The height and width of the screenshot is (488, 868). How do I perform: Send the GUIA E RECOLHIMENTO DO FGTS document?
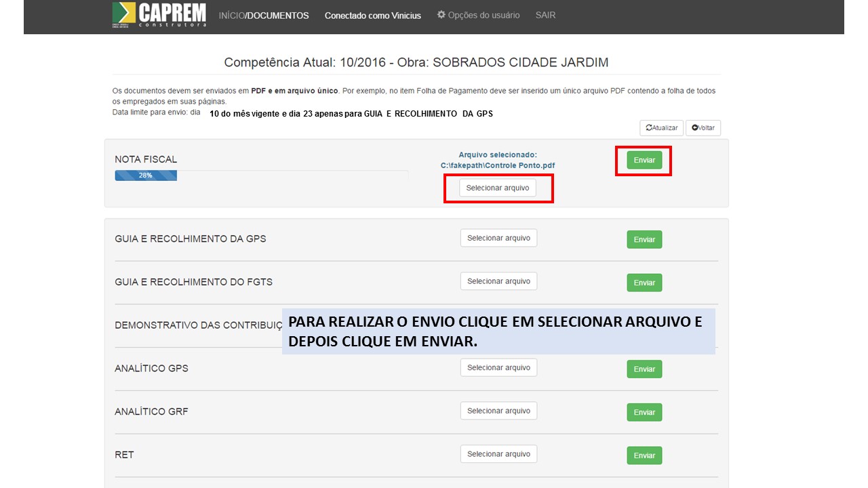644,283
